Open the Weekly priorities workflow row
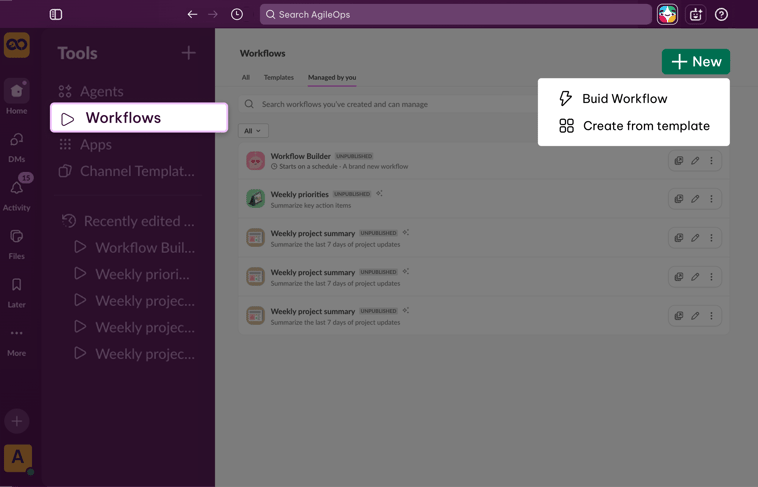This screenshot has height=487, width=758. click(483, 199)
